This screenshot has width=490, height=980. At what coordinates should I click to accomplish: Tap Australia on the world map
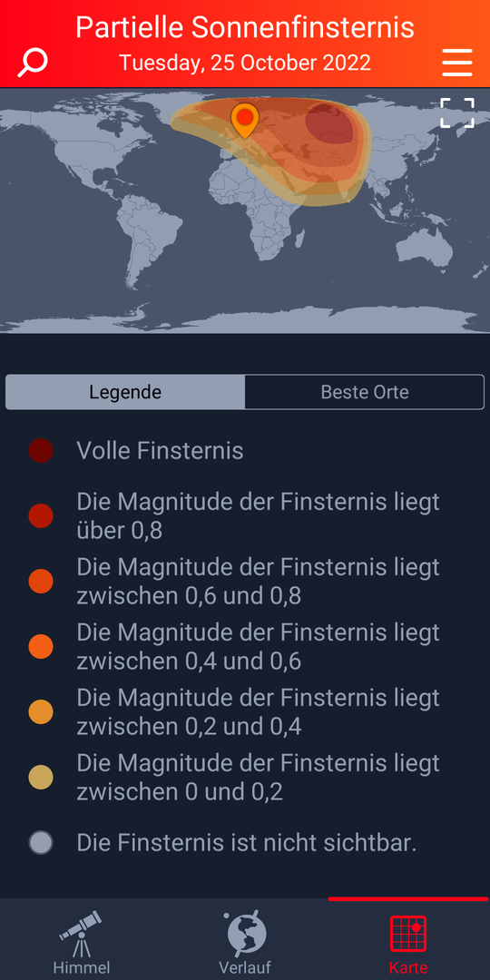(x=426, y=248)
